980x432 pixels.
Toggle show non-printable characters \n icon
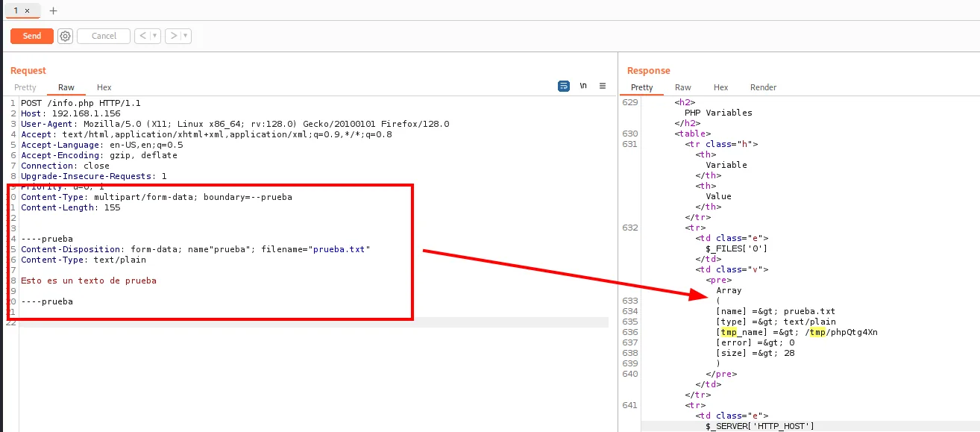coord(583,86)
